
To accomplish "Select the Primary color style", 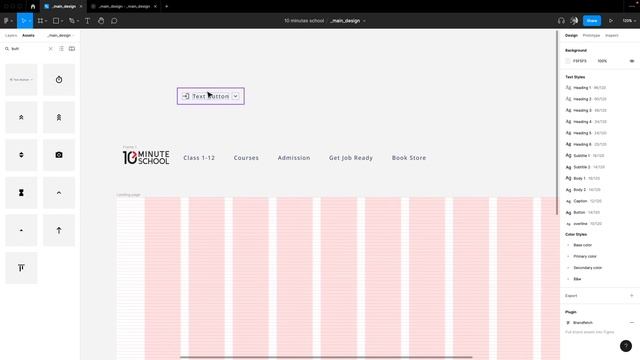I will pyautogui.click(x=585, y=256).
